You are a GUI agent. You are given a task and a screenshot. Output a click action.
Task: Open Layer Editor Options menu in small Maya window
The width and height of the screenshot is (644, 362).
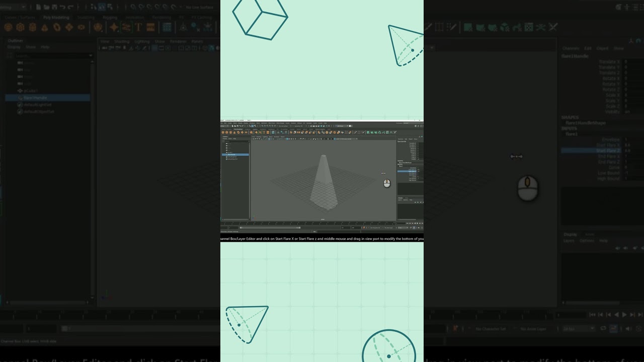pyautogui.click(x=406, y=200)
